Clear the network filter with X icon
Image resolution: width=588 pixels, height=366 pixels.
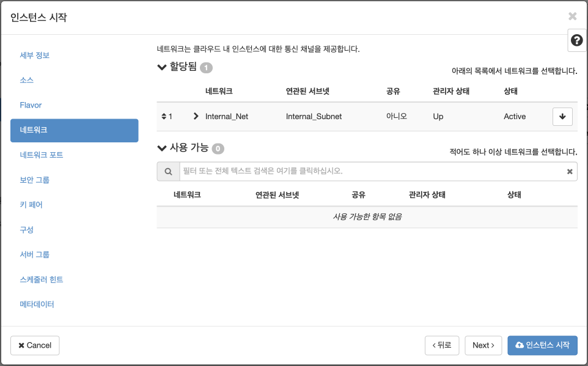tap(570, 171)
